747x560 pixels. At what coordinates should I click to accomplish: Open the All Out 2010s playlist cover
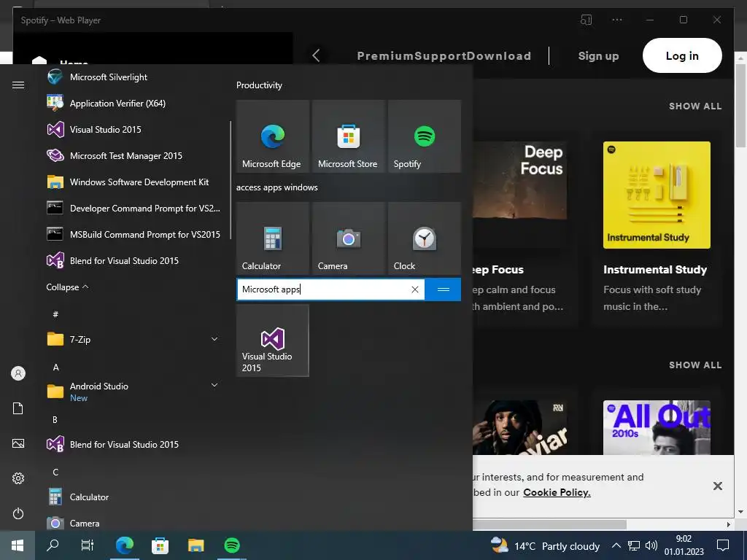657,427
